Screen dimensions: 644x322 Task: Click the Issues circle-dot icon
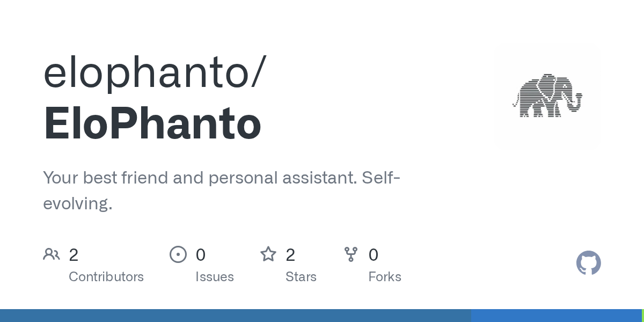[178, 254]
